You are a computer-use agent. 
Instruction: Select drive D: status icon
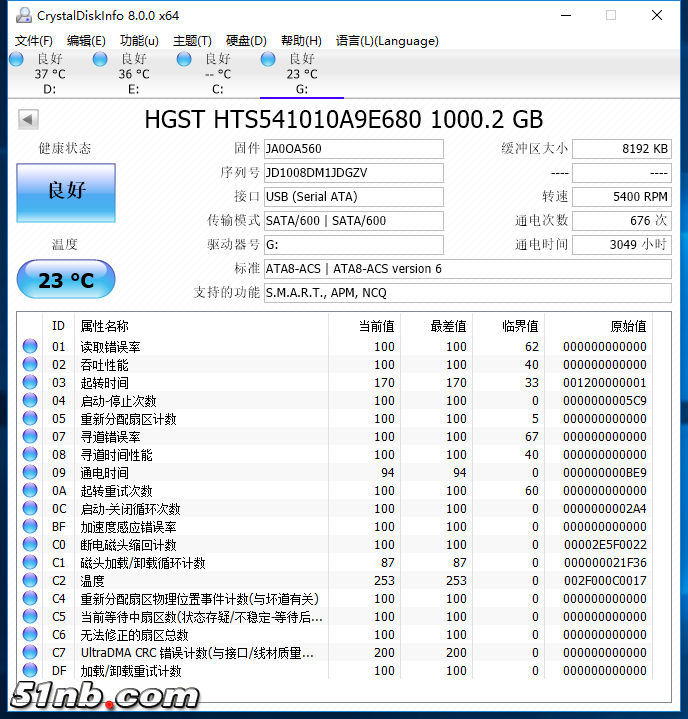pos(17,60)
